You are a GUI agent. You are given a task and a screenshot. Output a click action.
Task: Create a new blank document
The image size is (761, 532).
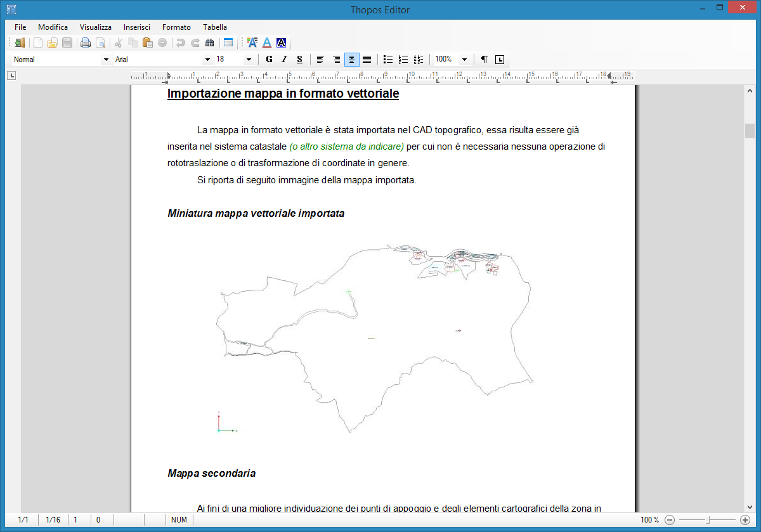coord(38,43)
